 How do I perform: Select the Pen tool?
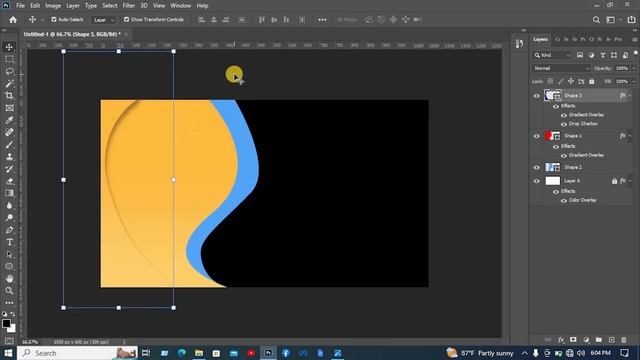pyautogui.click(x=9, y=230)
